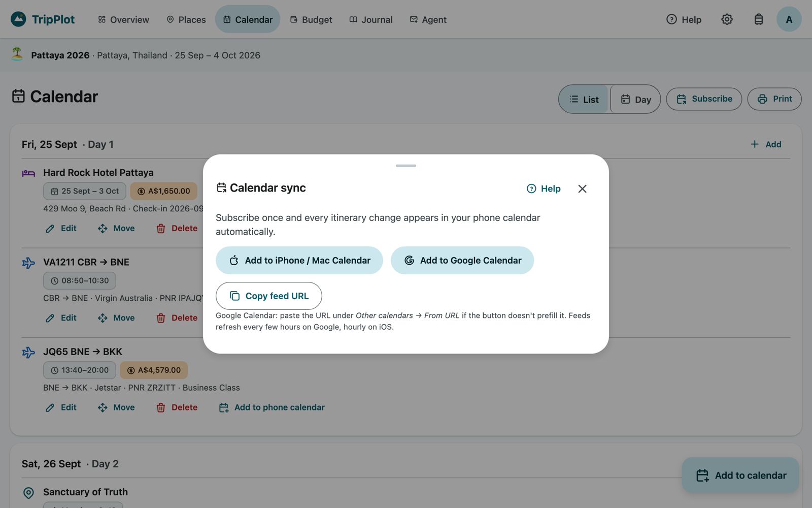Viewport: 812px width, 508px height.
Task: Open the Sanctuary of Truth entry
Action: [85, 492]
